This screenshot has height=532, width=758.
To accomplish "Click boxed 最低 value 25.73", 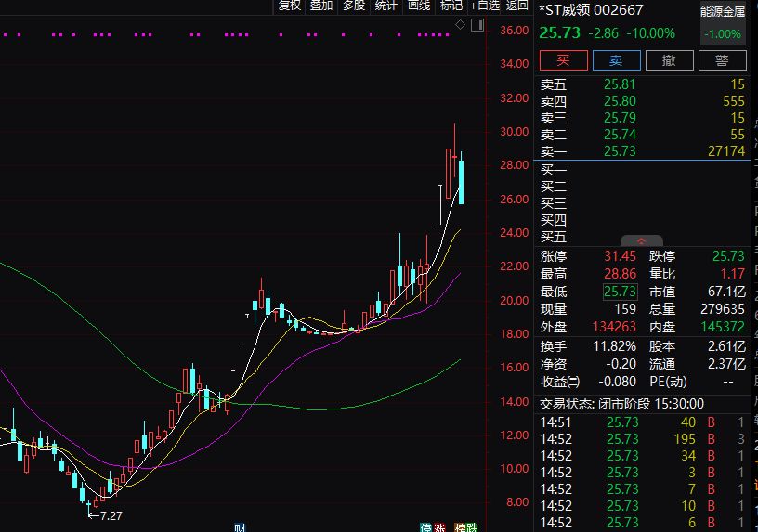I will click(620, 292).
